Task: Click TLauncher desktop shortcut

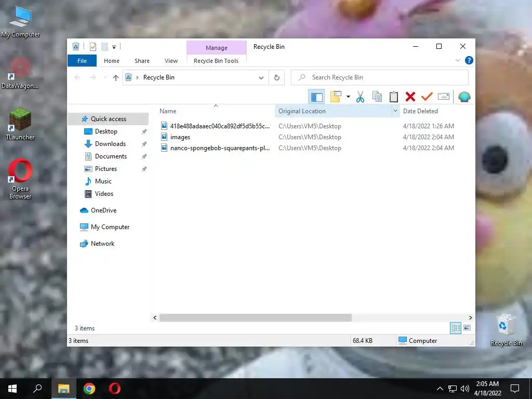Action: (x=20, y=124)
